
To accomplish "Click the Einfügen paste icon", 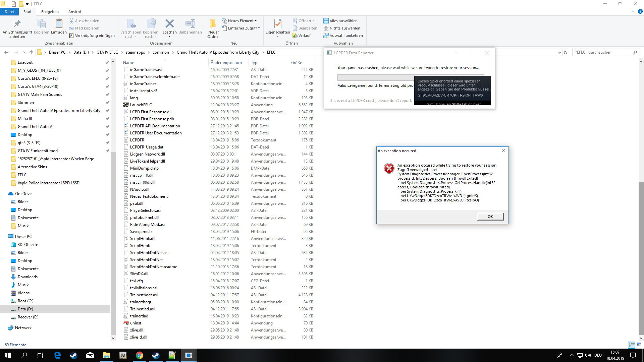I will pyautogui.click(x=59, y=24).
